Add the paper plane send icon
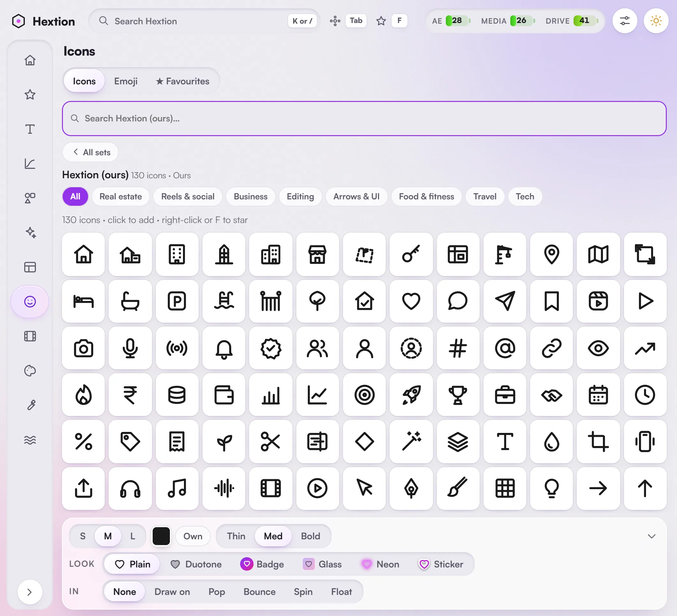 click(x=505, y=301)
